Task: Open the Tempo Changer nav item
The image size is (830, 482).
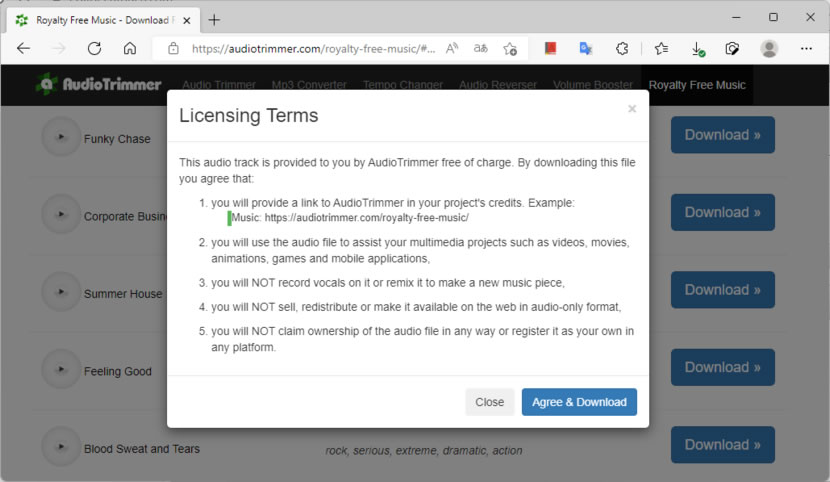Action: click(403, 85)
